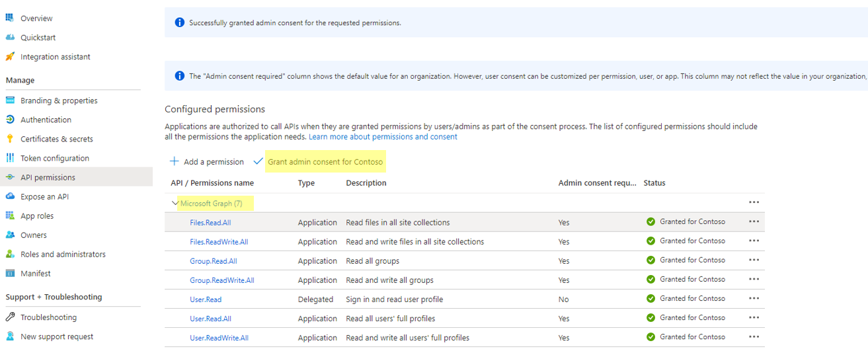Open the Group.Read.All permission link
868x355 pixels.
point(214,261)
